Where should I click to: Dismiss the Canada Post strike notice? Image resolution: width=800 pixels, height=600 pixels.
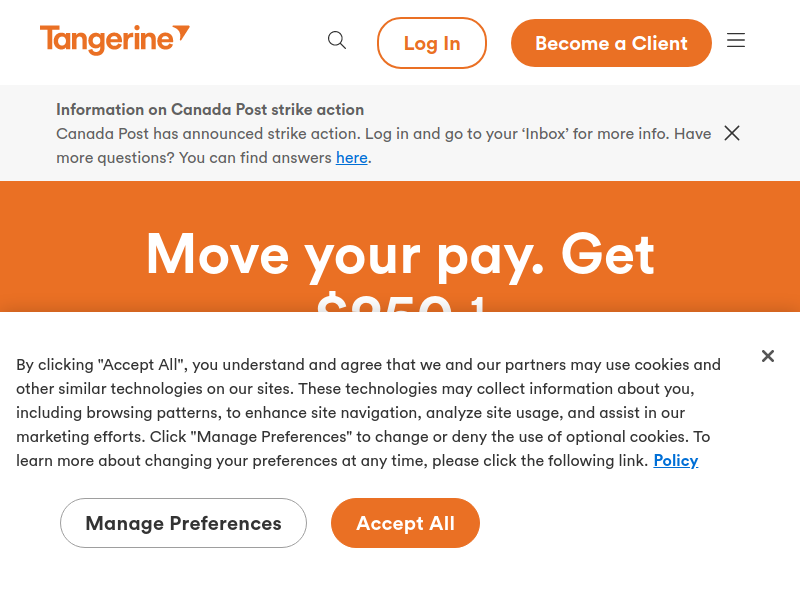click(732, 133)
